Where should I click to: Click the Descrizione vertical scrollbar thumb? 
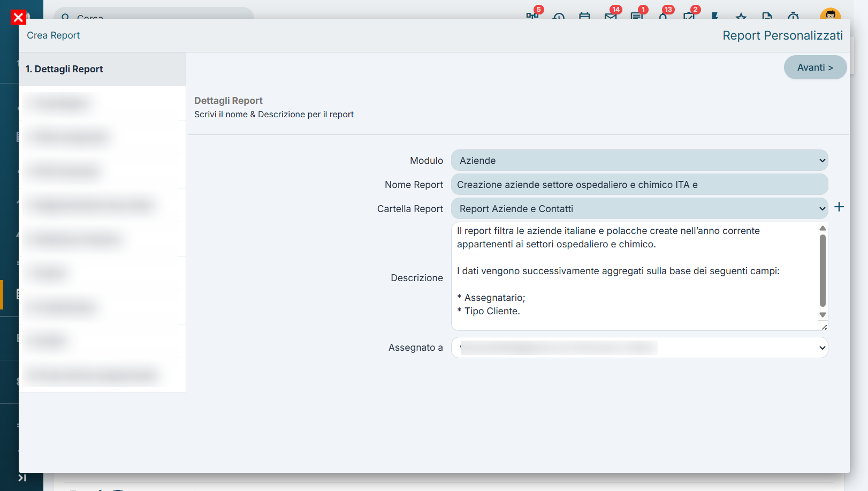point(823,270)
